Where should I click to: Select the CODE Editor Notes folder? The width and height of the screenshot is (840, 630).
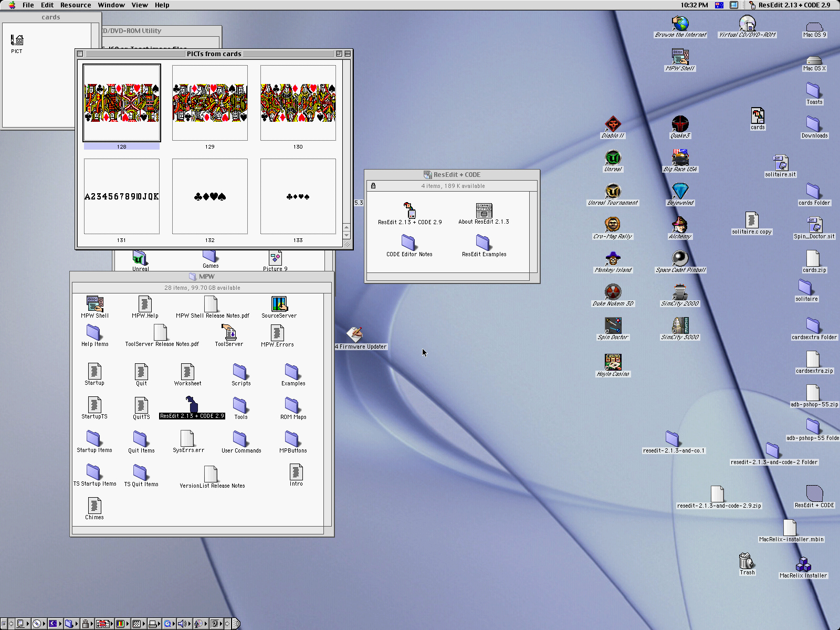coord(409,242)
